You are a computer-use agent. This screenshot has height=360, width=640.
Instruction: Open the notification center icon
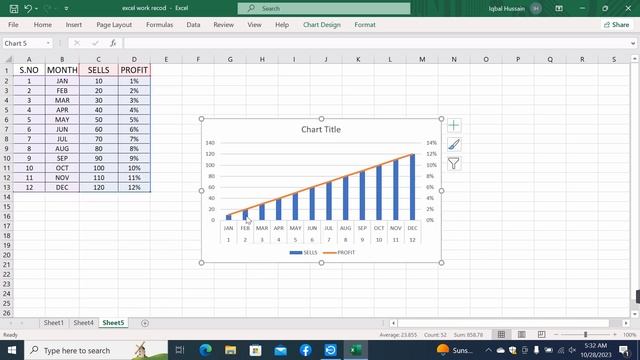(x=624, y=350)
